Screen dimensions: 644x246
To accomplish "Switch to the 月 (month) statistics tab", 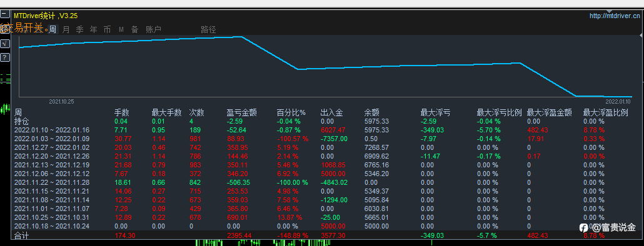I will pyautogui.click(x=66, y=29).
